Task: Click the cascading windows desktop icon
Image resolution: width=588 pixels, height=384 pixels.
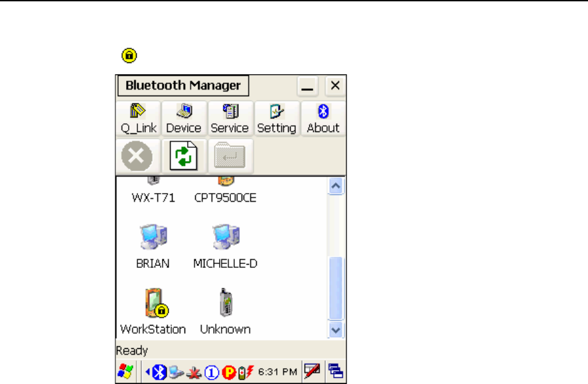Action: pyautogui.click(x=336, y=371)
